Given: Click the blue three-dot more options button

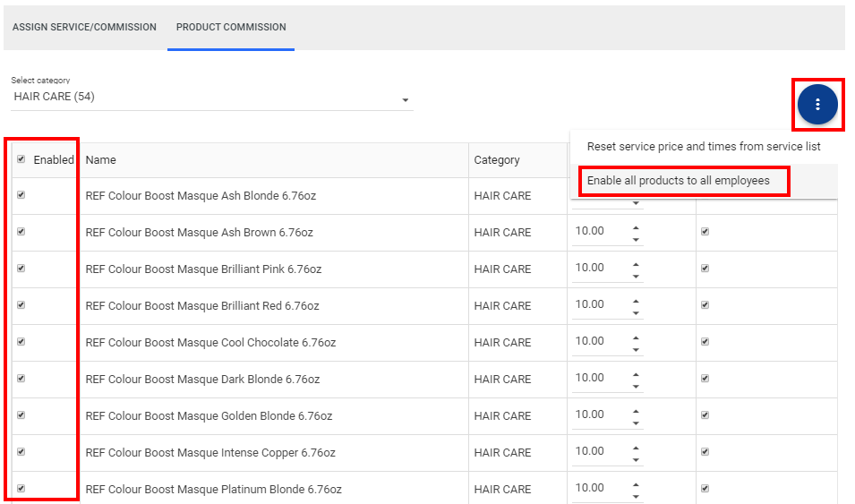Looking at the screenshot, I should [x=817, y=105].
